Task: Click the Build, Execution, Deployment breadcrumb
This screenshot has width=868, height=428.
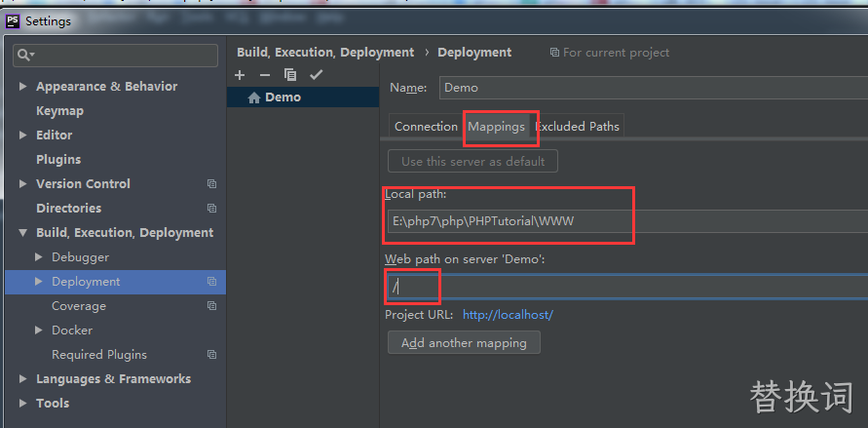Action: [325, 53]
